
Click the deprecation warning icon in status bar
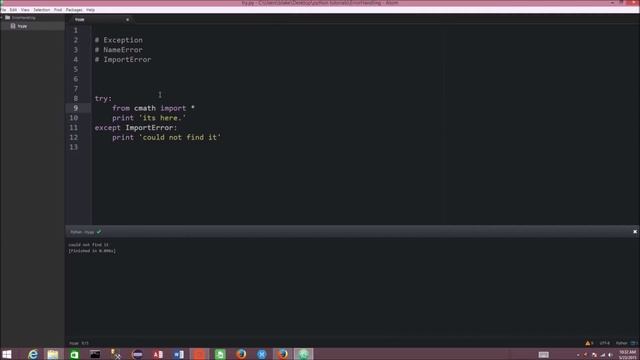coord(588,343)
